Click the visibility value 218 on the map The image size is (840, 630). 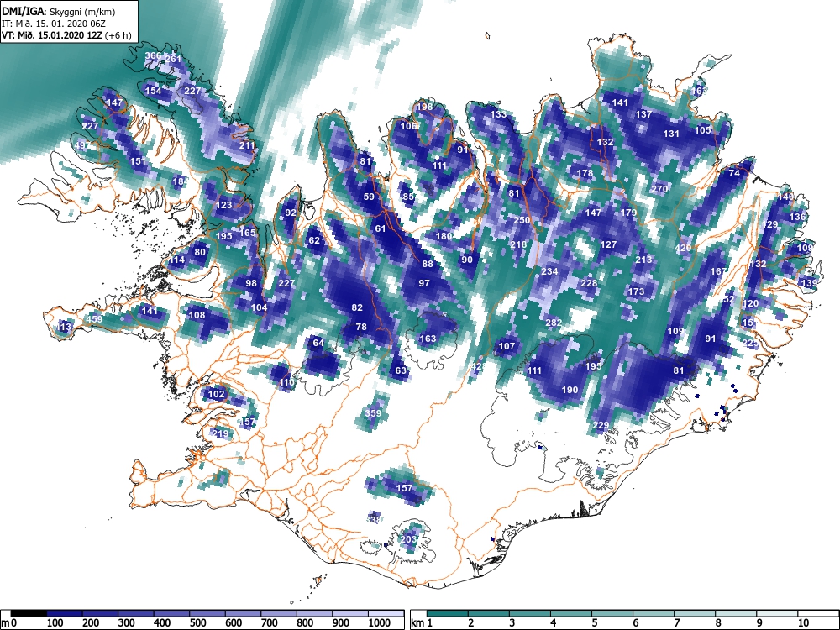[518, 244]
